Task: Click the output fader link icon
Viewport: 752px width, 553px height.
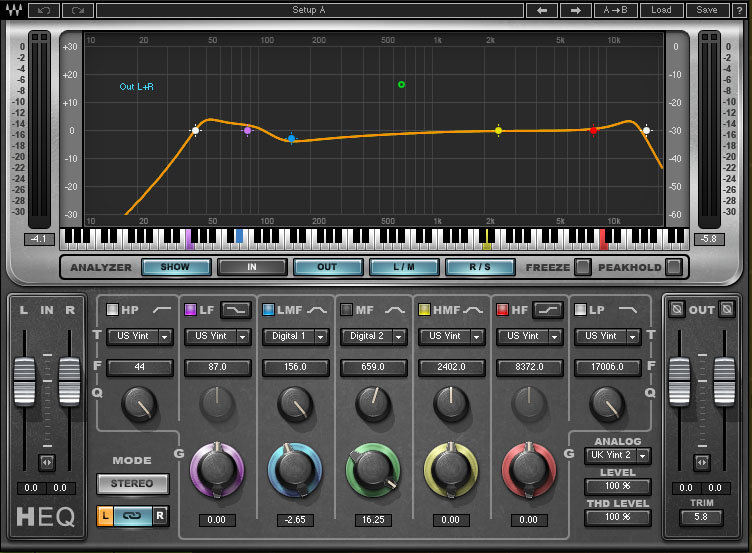Action: click(702, 462)
